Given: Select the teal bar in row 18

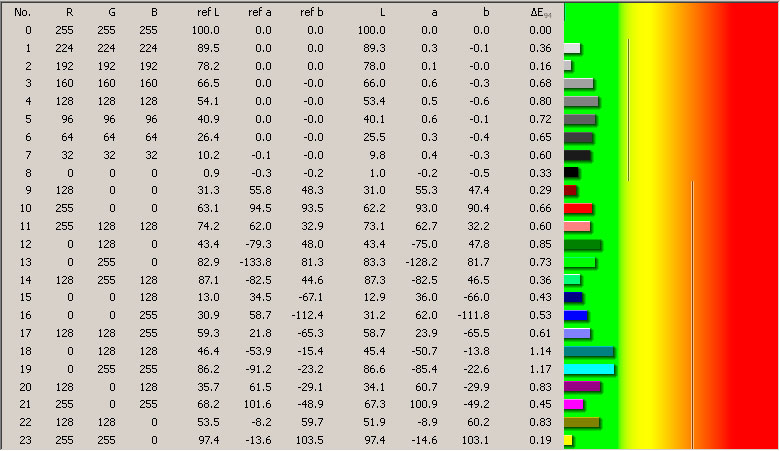Looking at the screenshot, I should pyautogui.click(x=589, y=352).
